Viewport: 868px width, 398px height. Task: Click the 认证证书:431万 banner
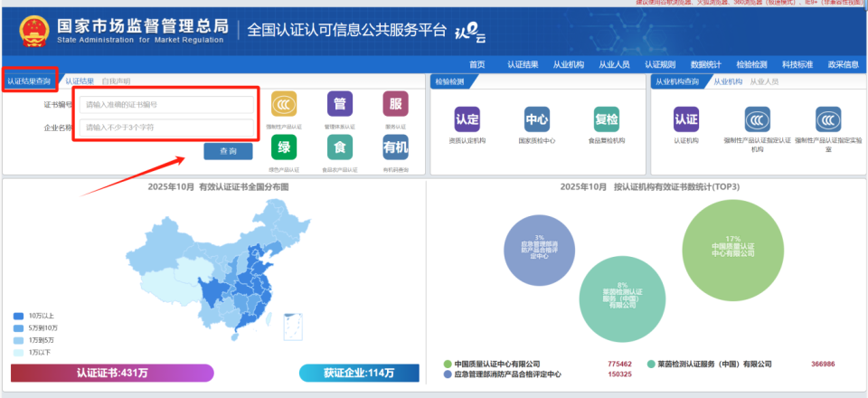(112, 373)
